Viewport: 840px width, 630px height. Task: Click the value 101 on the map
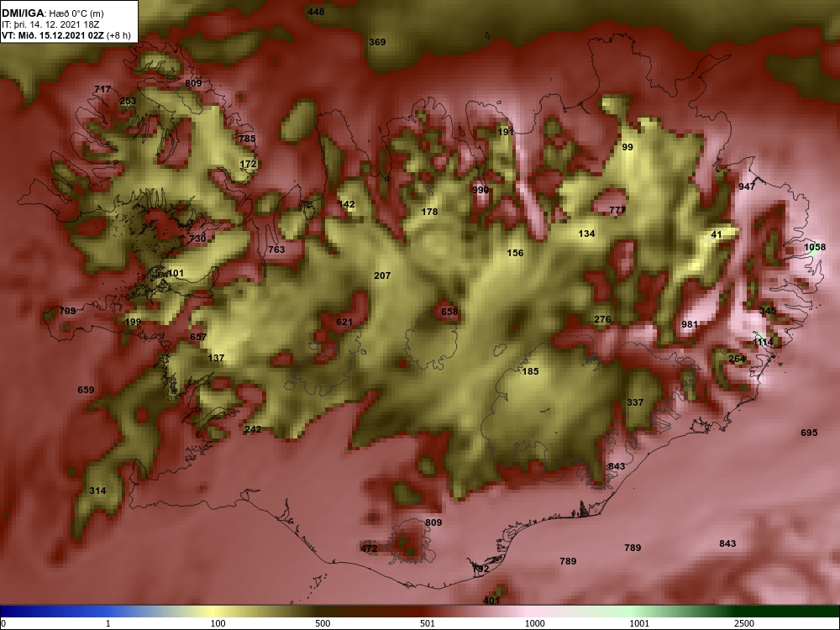pos(176,273)
